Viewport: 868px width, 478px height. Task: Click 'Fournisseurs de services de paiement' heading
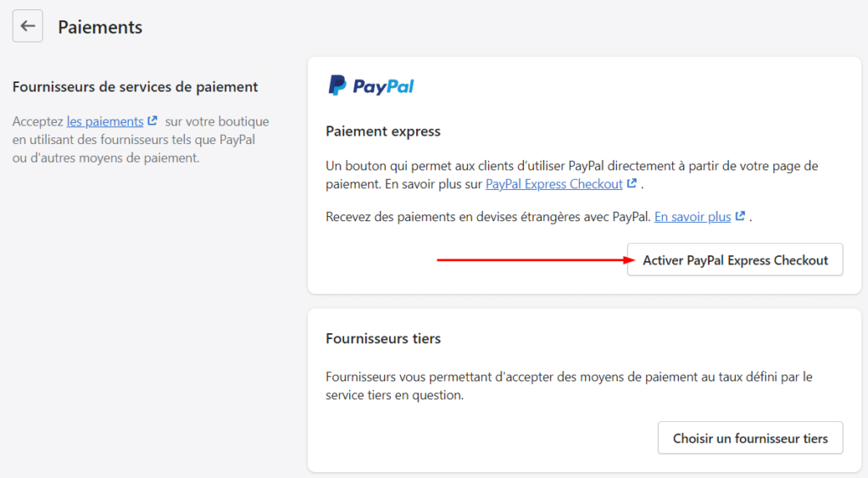[x=136, y=86]
